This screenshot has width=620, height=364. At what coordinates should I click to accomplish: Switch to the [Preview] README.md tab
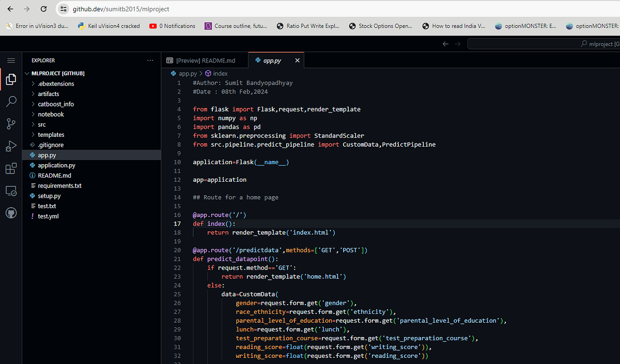point(205,60)
